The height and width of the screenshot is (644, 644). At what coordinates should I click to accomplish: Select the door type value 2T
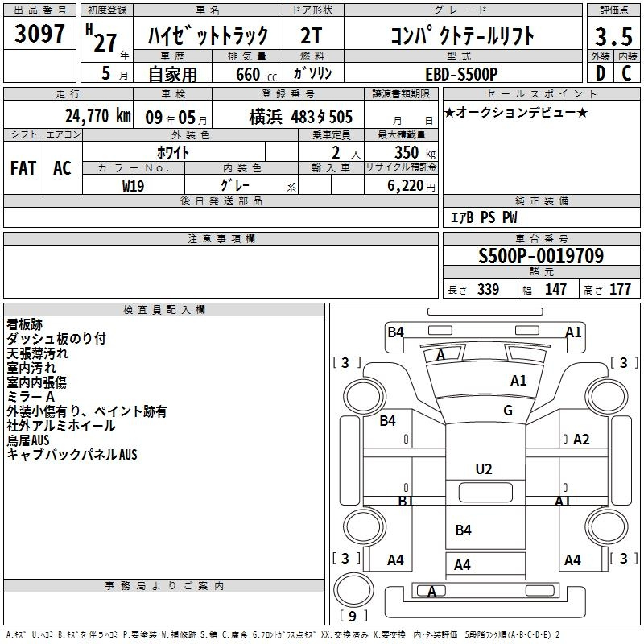click(312, 35)
